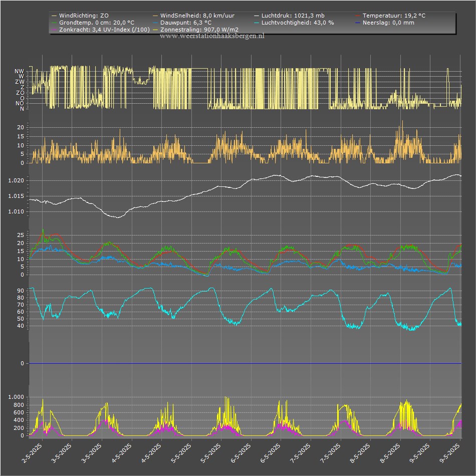
Task: Click the Grondtemp. 0 cm: 20,0 °C legend entry
Action: 93,23
